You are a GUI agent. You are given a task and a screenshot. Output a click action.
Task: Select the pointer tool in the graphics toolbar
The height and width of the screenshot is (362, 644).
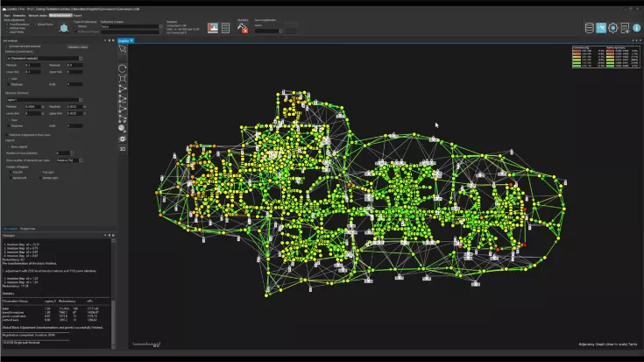click(123, 49)
